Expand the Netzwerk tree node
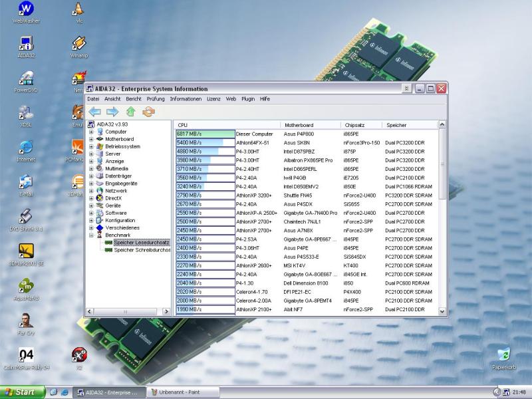The height and width of the screenshot is (399, 532). coord(91,191)
